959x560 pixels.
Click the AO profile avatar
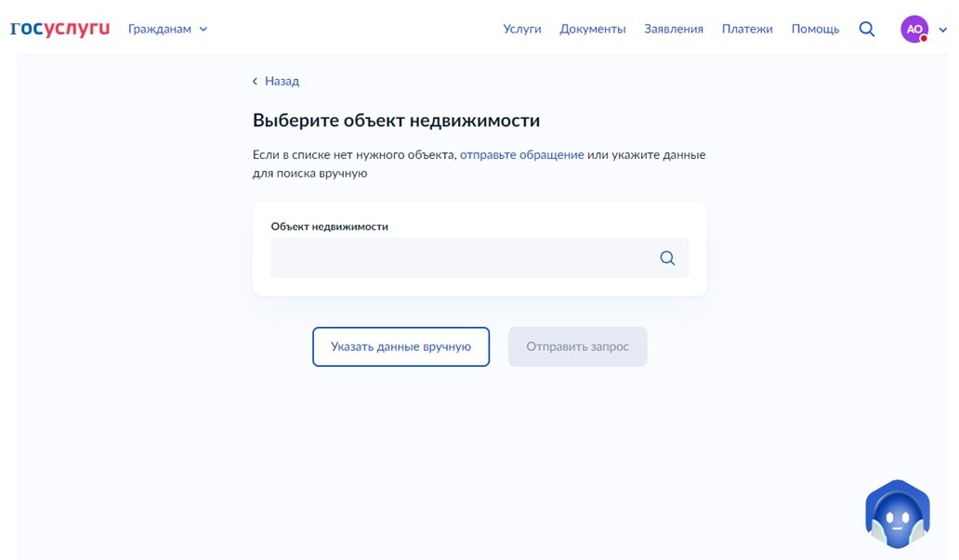click(914, 30)
